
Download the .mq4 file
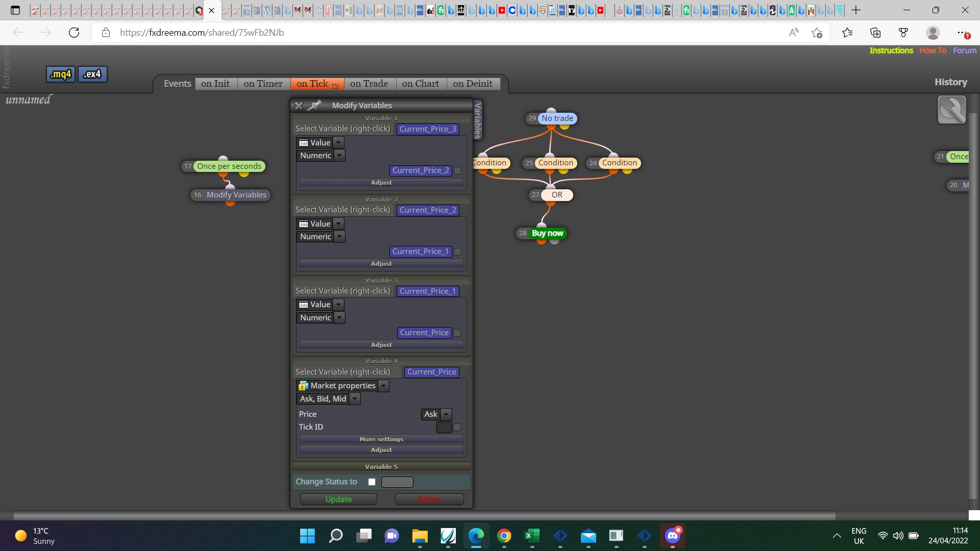pos(61,74)
